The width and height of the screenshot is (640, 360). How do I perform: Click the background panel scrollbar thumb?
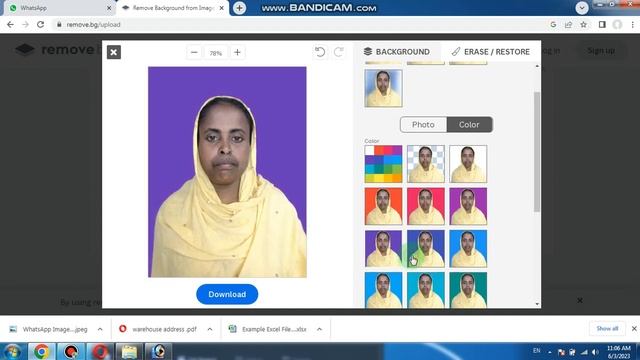click(537, 152)
